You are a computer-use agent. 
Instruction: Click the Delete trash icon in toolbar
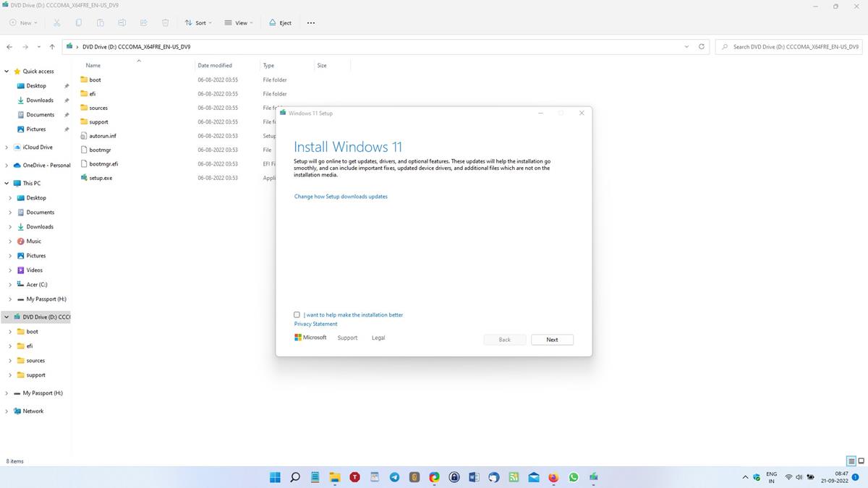click(x=166, y=22)
